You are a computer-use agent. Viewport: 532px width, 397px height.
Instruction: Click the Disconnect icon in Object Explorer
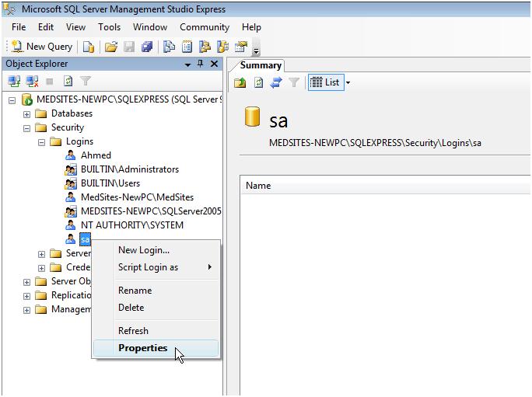pyautogui.click(x=32, y=81)
